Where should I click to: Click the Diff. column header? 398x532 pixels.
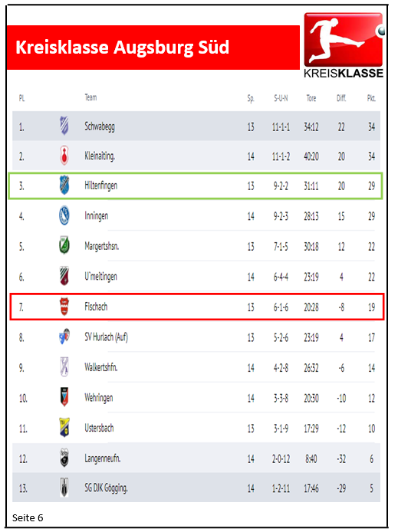click(x=341, y=98)
